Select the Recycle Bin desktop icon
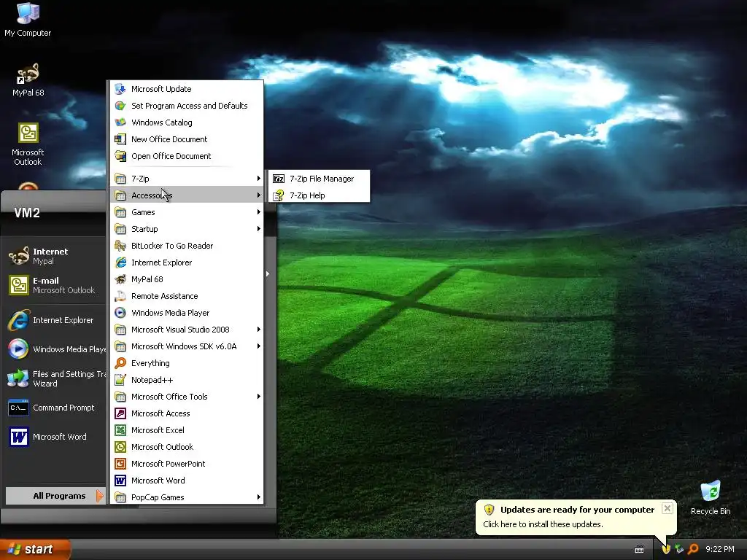Image resolution: width=747 pixels, height=560 pixels. (x=711, y=498)
